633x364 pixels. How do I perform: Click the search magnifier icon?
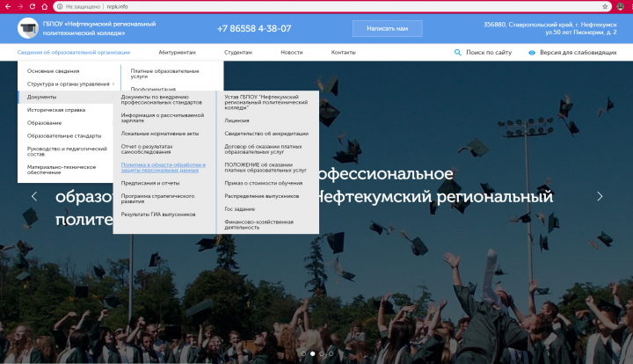[x=457, y=53]
